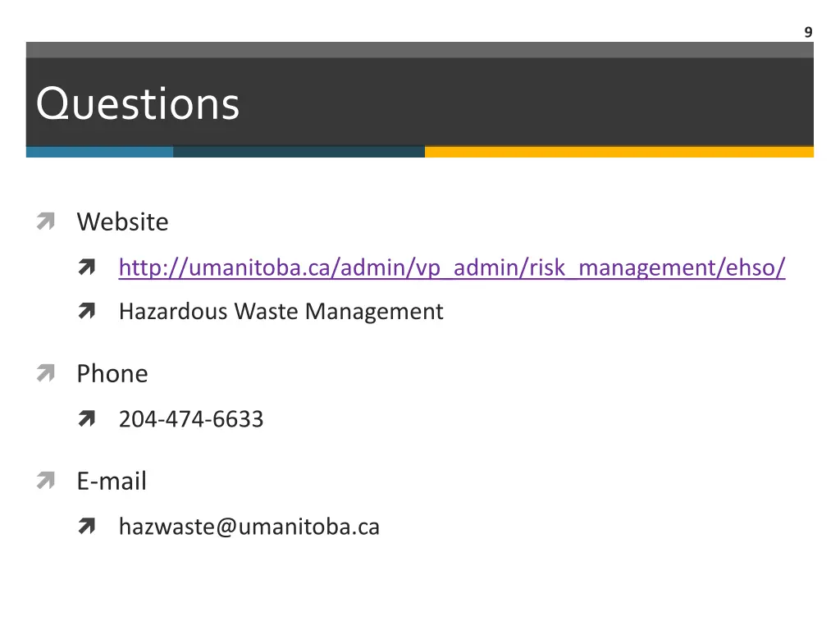Click the phone number 204-474-6633
Image resolution: width=840 pixels, height=630 pixels.
pyautogui.click(x=191, y=420)
